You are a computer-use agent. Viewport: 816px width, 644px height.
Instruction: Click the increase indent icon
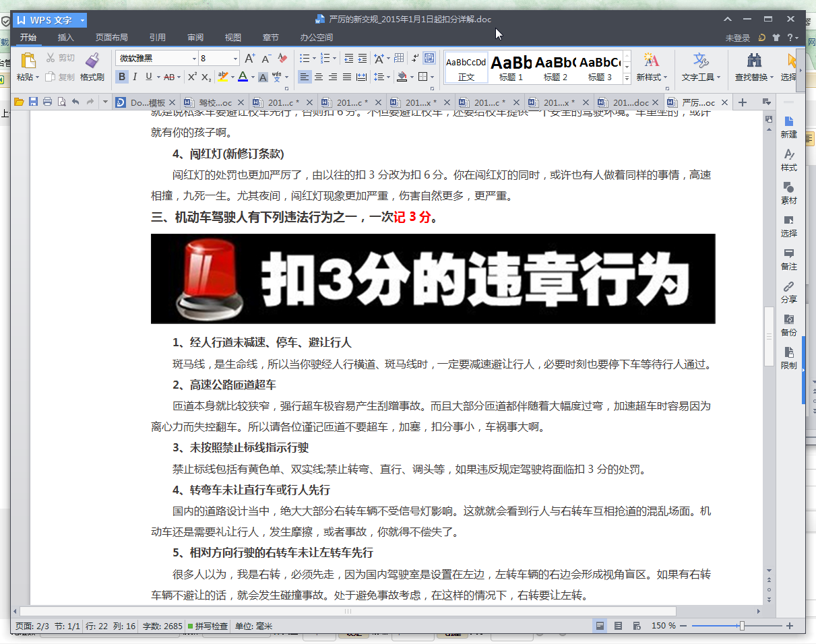363,59
